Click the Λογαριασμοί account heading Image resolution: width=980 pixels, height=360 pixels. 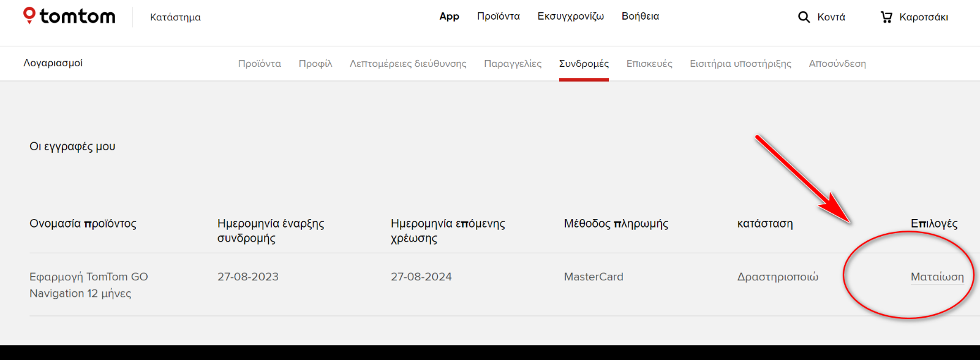pyautogui.click(x=53, y=63)
